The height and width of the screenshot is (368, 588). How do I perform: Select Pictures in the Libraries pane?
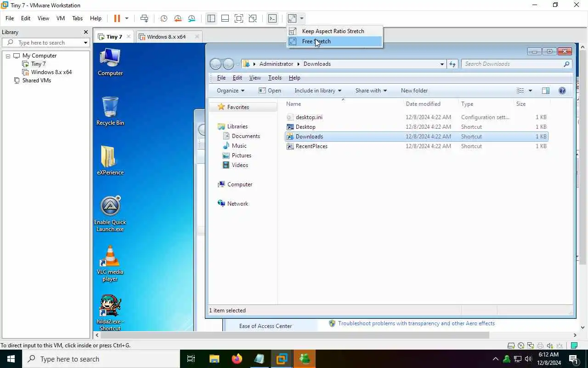241,155
